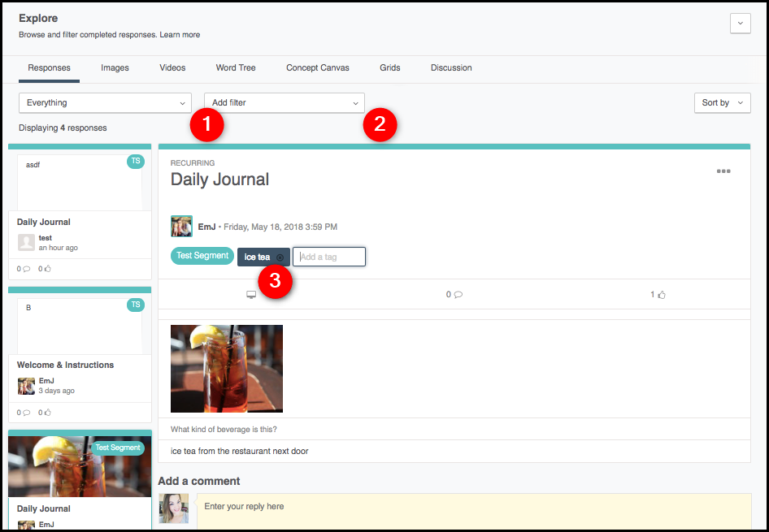
Task: Open the Add filter dropdown
Action: click(285, 103)
